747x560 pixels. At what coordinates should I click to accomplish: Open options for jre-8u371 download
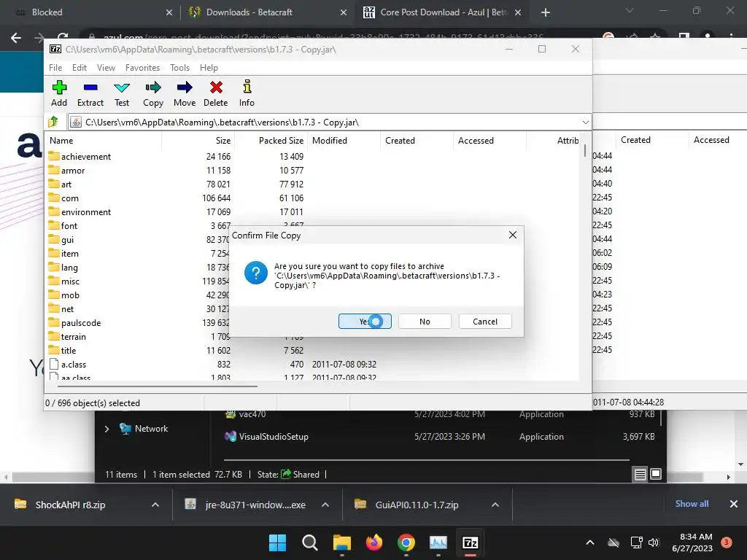click(x=325, y=505)
